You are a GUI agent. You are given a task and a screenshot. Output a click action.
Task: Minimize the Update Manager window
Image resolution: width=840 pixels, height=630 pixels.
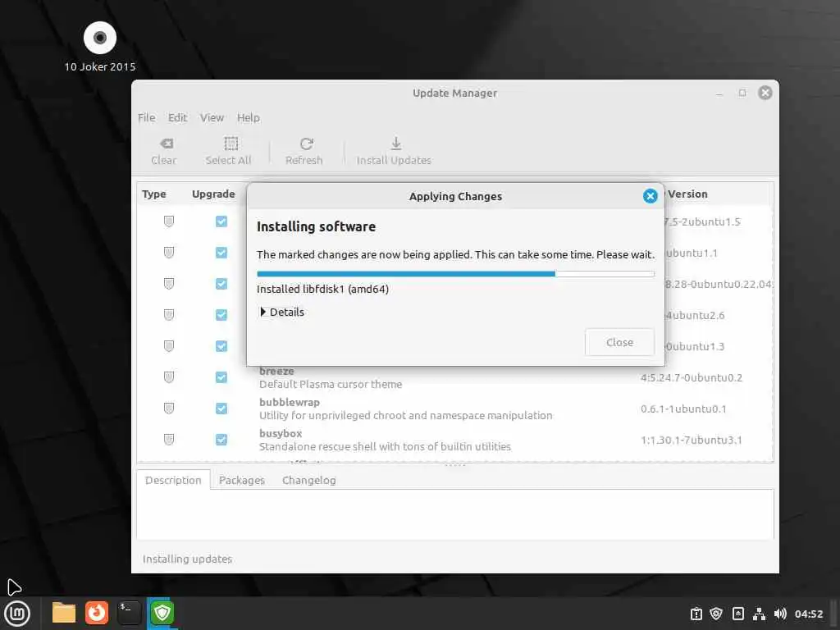[x=719, y=94]
